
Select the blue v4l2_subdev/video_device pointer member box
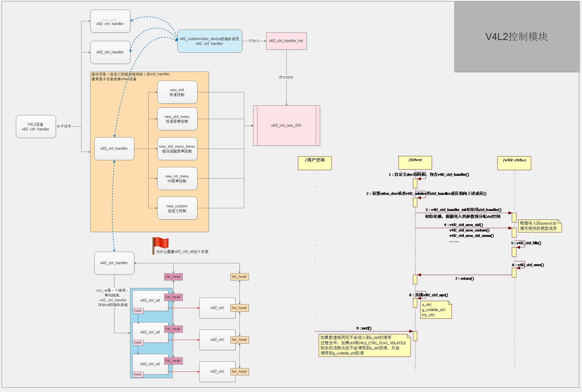209,41
